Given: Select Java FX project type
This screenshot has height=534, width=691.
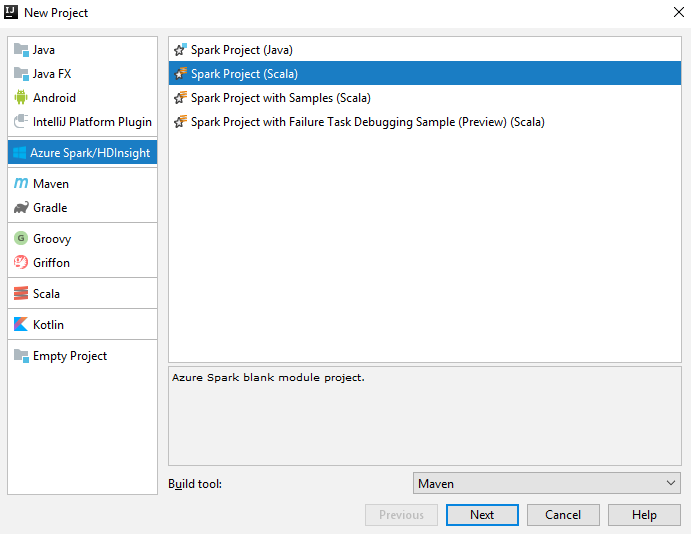Looking at the screenshot, I should [x=51, y=74].
